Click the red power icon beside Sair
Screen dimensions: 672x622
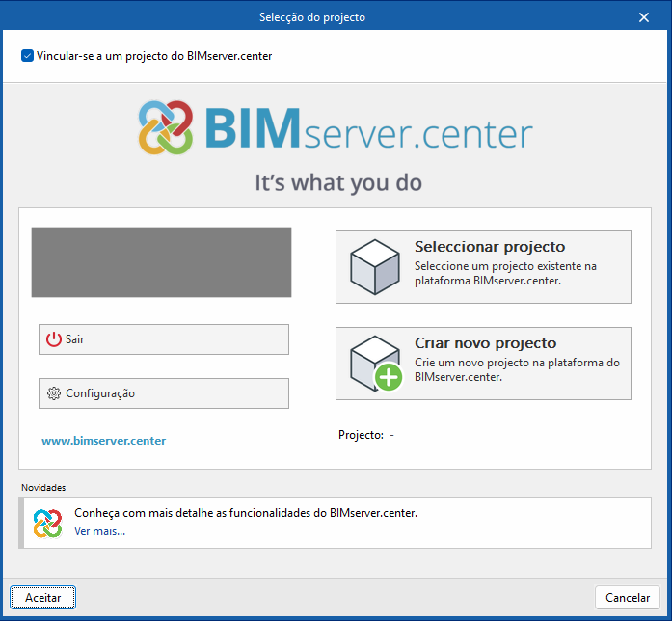[54, 339]
